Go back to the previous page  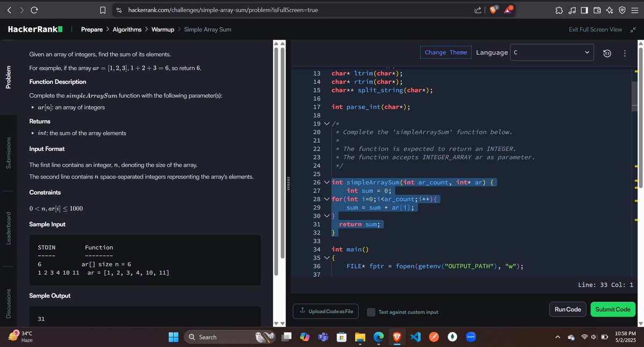tap(9, 10)
